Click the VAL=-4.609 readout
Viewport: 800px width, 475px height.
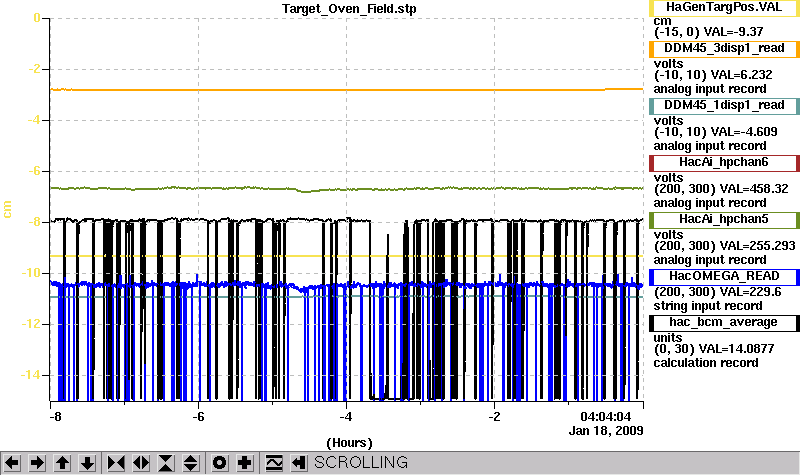pos(744,132)
